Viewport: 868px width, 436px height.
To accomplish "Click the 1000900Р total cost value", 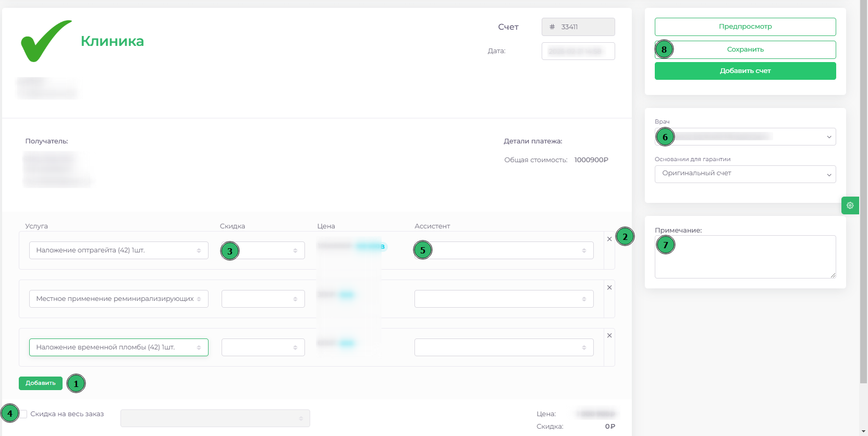I will click(x=591, y=160).
